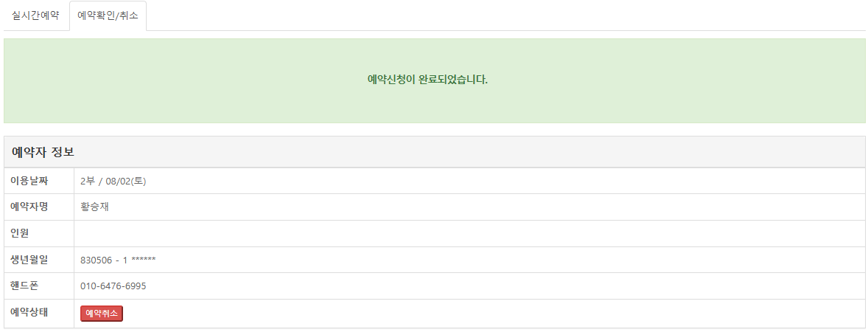The height and width of the screenshot is (335, 868).
Task: Click the 08/02(토) date value
Action: (129, 181)
